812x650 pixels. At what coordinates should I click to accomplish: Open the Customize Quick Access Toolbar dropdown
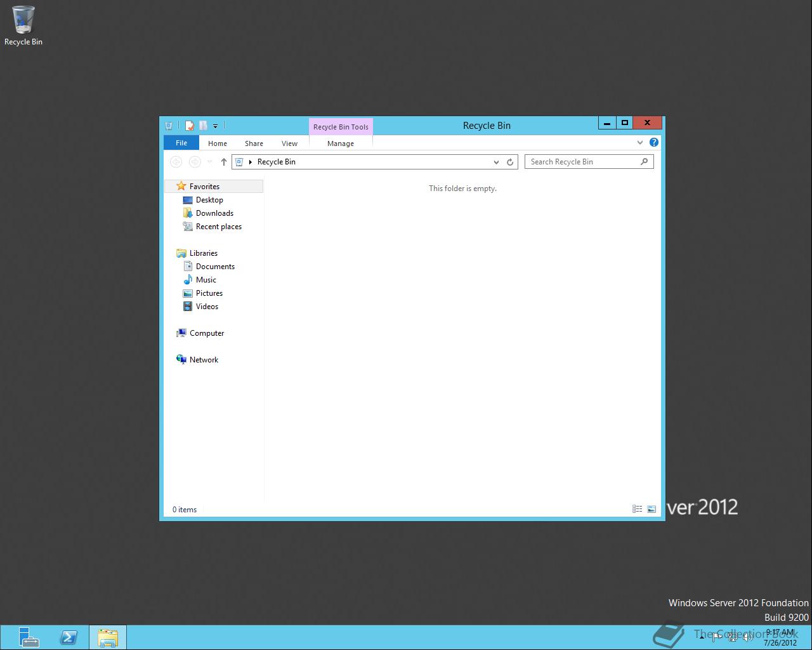click(215, 126)
